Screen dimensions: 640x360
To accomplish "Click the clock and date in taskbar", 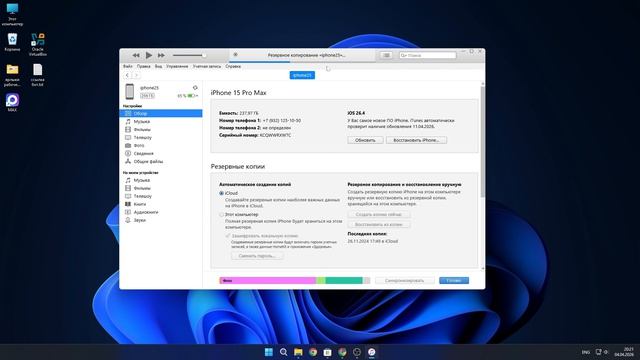I will coord(624,352).
